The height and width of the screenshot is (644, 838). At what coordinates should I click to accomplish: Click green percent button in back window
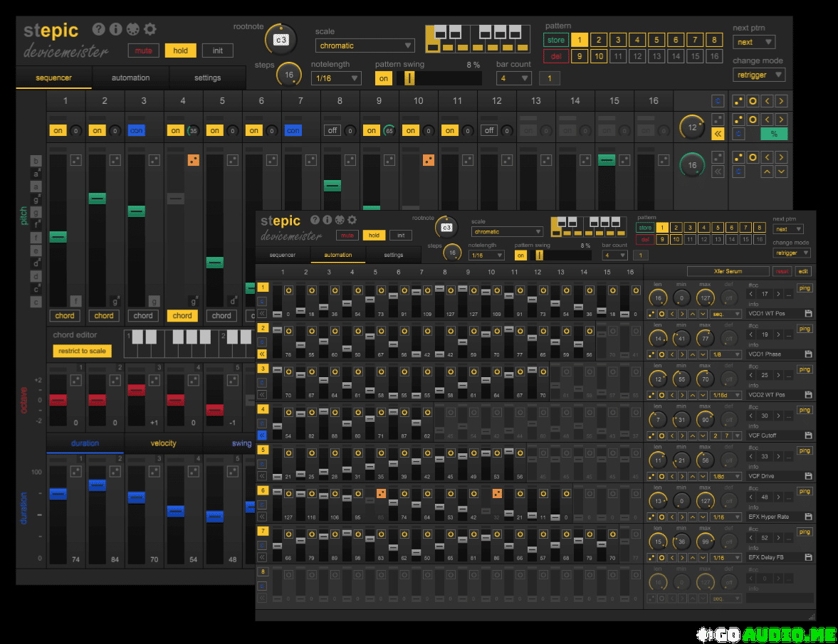point(774,134)
